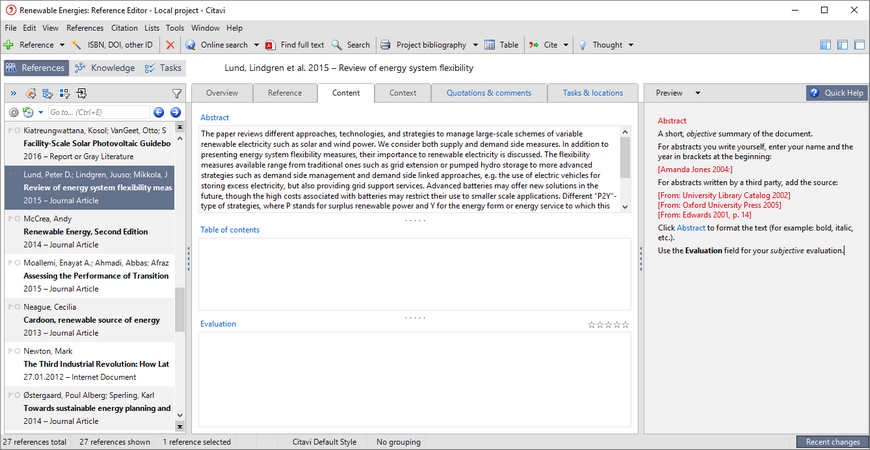Image resolution: width=870 pixels, height=450 pixels.
Task: Go to next reference (blue right arrow)
Action: [x=175, y=113]
